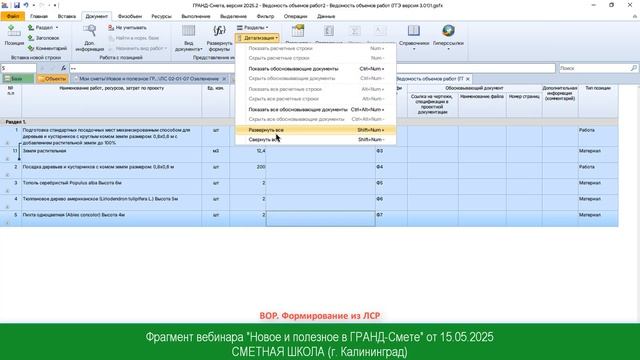Click the Объекты button
This screenshot has height=360, width=640.
click(52, 79)
